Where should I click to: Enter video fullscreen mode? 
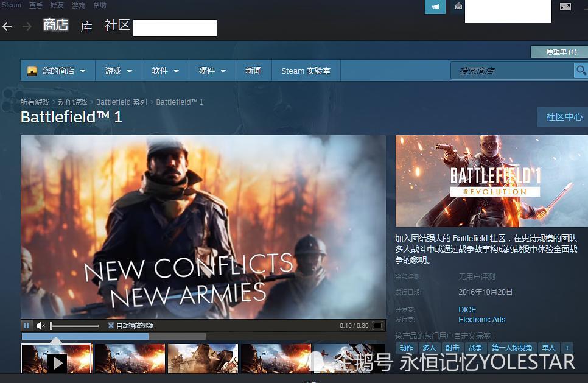(x=378, y=325)
